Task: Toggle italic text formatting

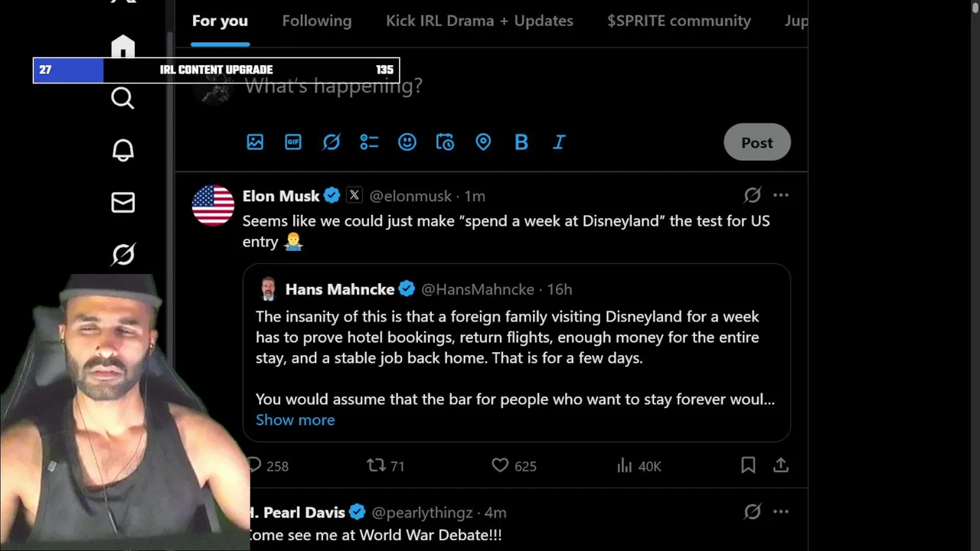Action: 559,142
